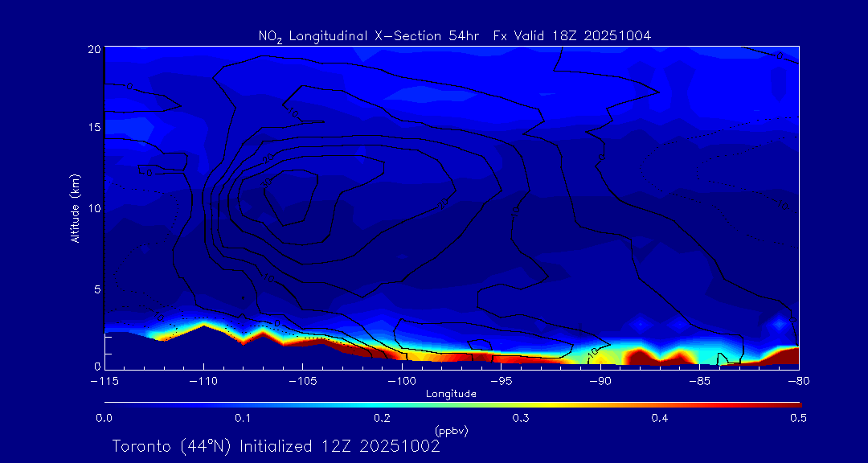
Task: Click the altitude axis tick label '0'
Action: click(x=97, y=366)
